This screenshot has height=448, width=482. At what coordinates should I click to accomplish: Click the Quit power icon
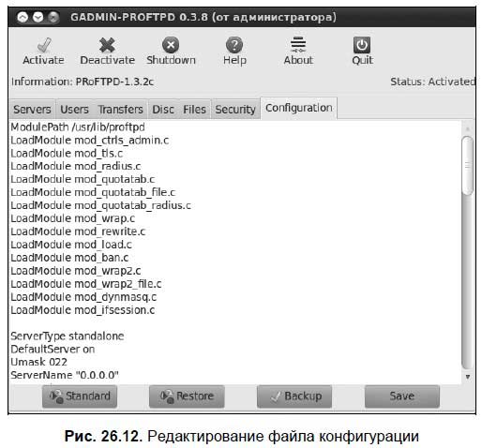pyautogui.click(x=362, y=45)
